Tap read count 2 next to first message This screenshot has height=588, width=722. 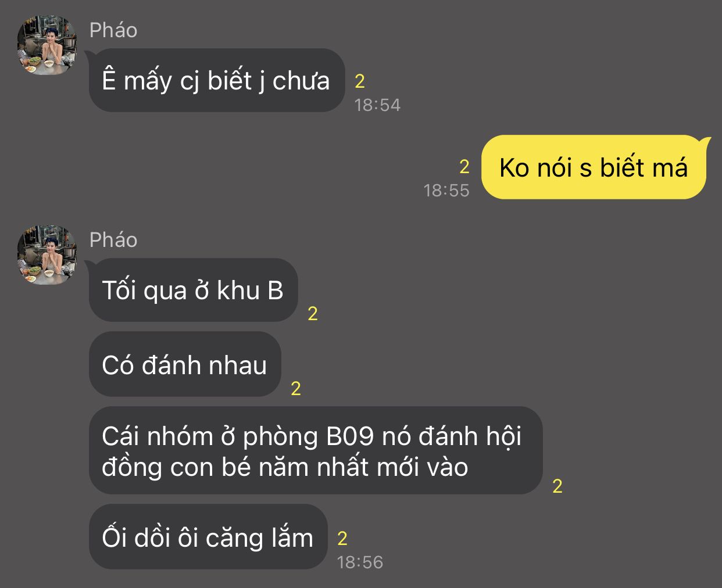(x=360, y=81)
